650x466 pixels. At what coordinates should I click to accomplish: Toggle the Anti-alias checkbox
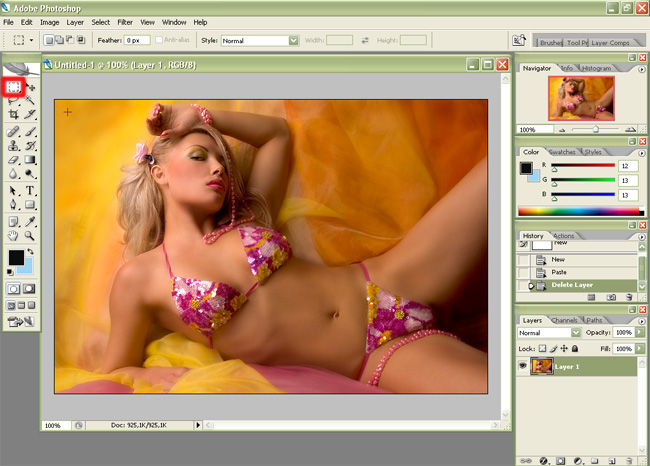pyautogui.click(x=159, y=40)
